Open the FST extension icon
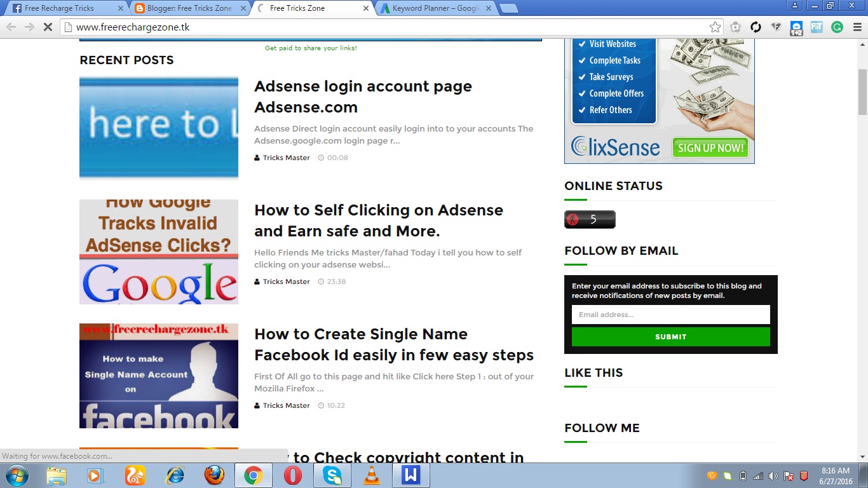The width and height of the screenshot is (868, 488). [x=817, y=27]
